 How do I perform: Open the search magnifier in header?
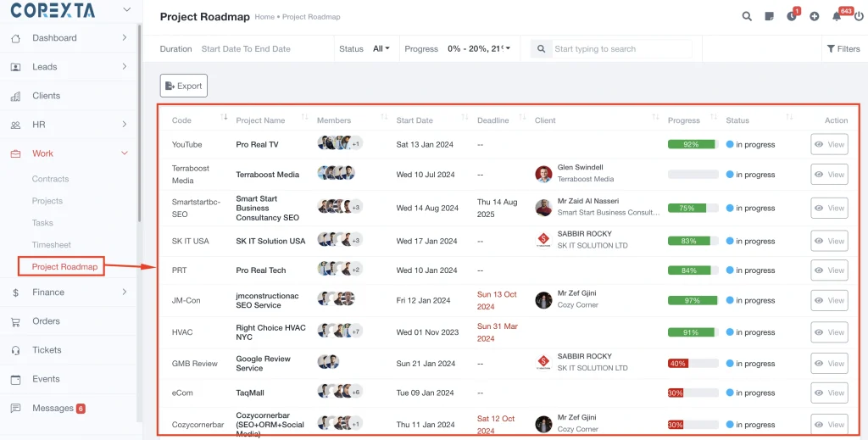(747, 17)
